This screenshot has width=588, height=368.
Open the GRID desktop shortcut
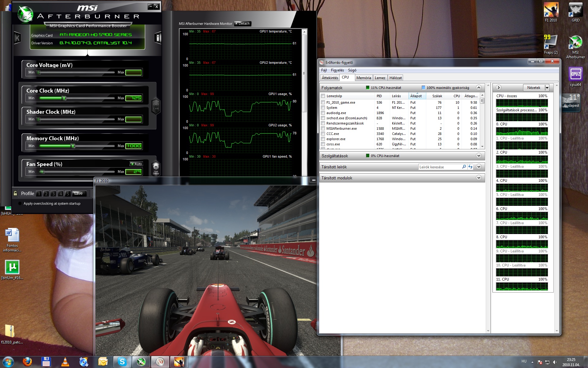tap(575, 13)
